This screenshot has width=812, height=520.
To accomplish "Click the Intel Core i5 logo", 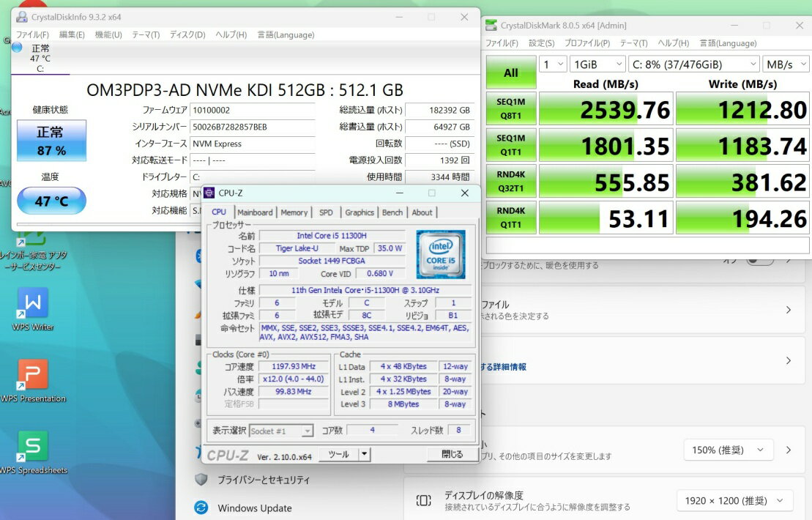I will click(x=441, y=254).
